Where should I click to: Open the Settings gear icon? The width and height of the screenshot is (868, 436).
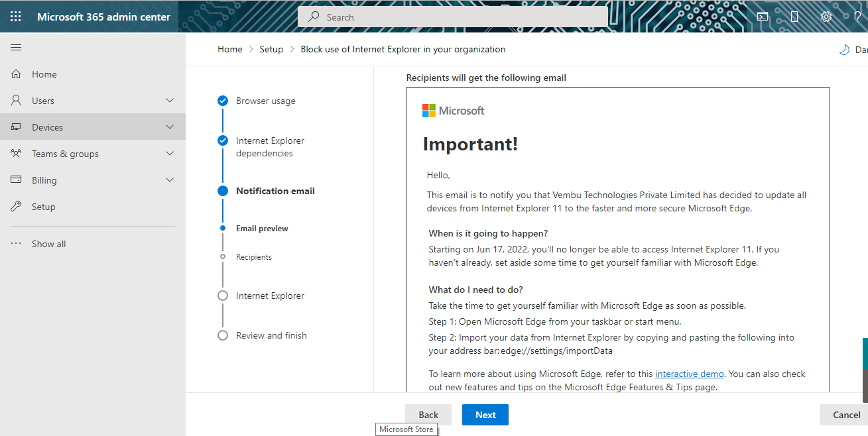click(826, 17)
